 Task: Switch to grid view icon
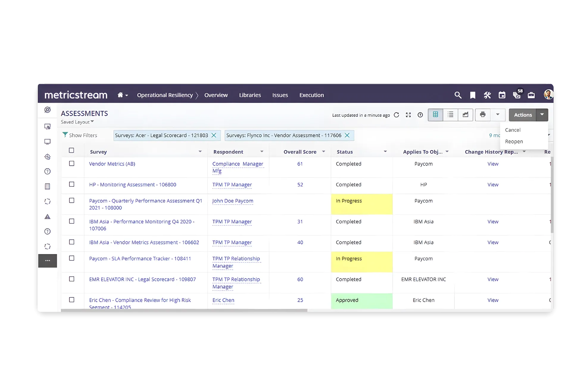click(435, 115)
